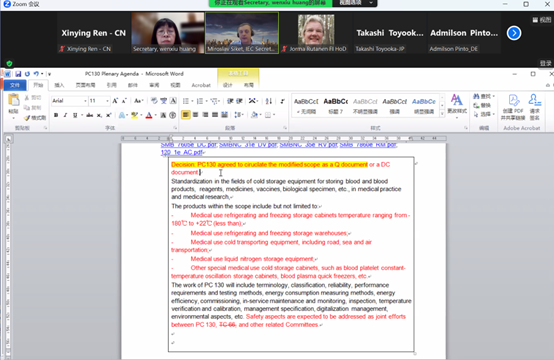This screenshot has height=360, width=554.
Task: Toggle Underline formatting button
Action: tap(75, 115)
